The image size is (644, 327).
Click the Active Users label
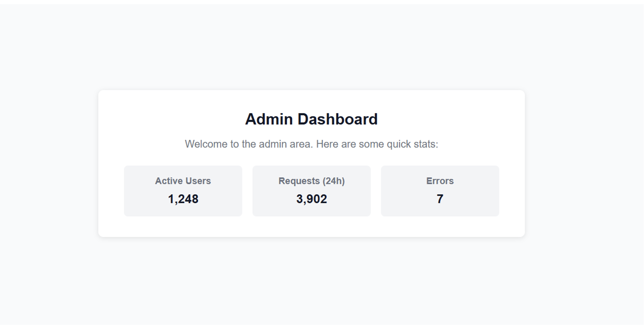coord(183,181)
